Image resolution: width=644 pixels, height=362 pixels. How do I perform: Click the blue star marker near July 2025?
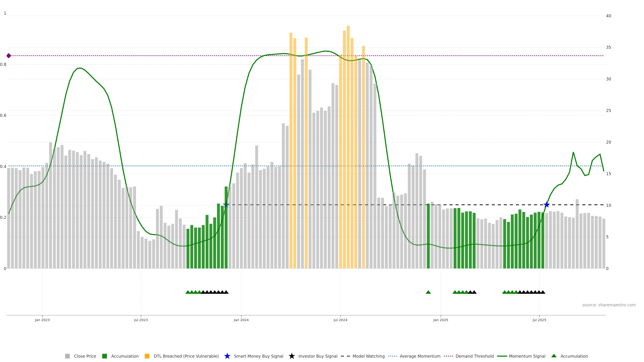click(x=547, y=205)
